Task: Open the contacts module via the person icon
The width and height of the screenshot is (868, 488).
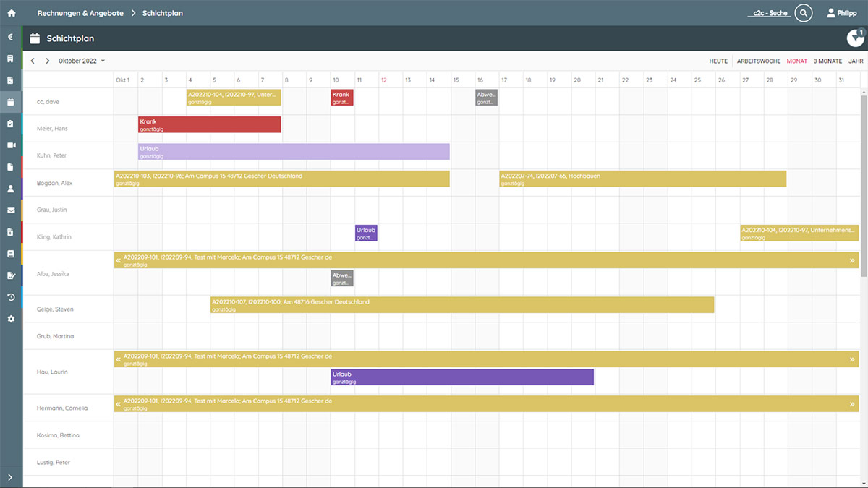Action: tap(10, 188)
